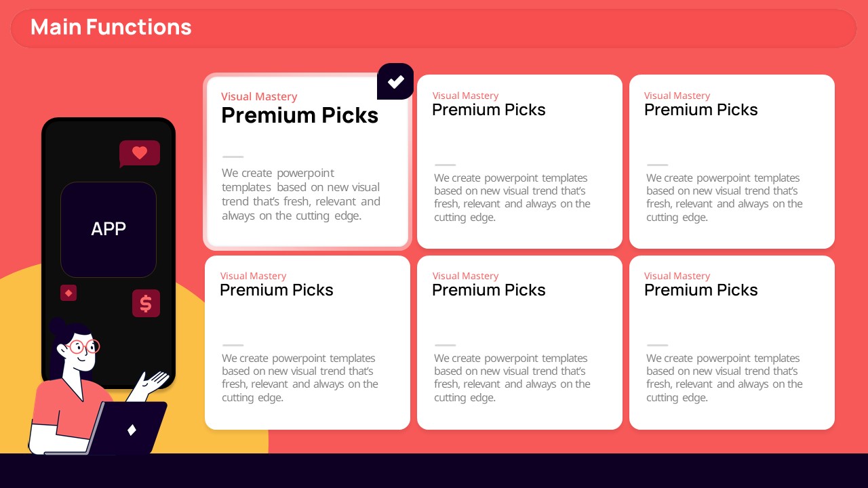
Task: Click the checkmark badge on the highlighted card
Action: tap(395, 81)
